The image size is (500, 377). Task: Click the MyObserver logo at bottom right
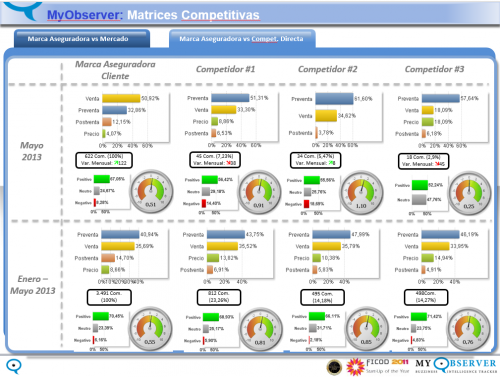(456, 366)
